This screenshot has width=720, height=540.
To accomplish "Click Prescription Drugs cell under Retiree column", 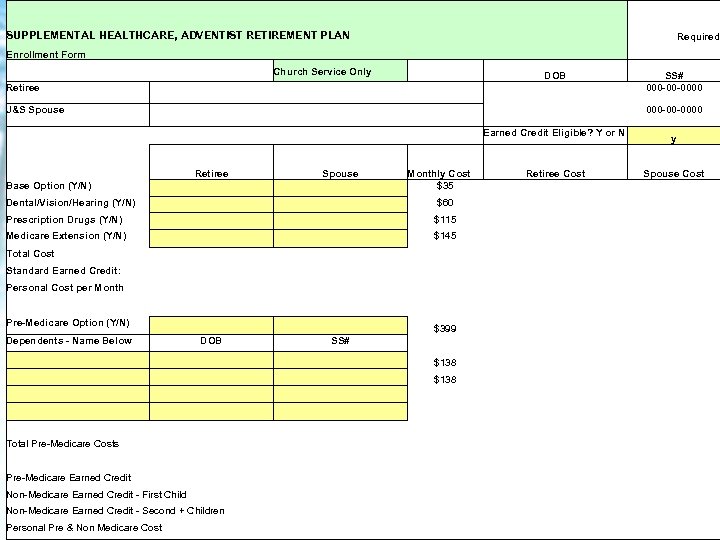I will 211,221.
